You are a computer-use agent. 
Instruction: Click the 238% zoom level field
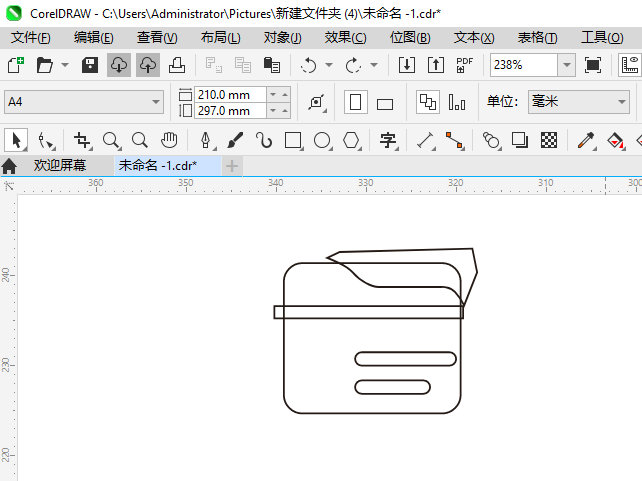524,65
